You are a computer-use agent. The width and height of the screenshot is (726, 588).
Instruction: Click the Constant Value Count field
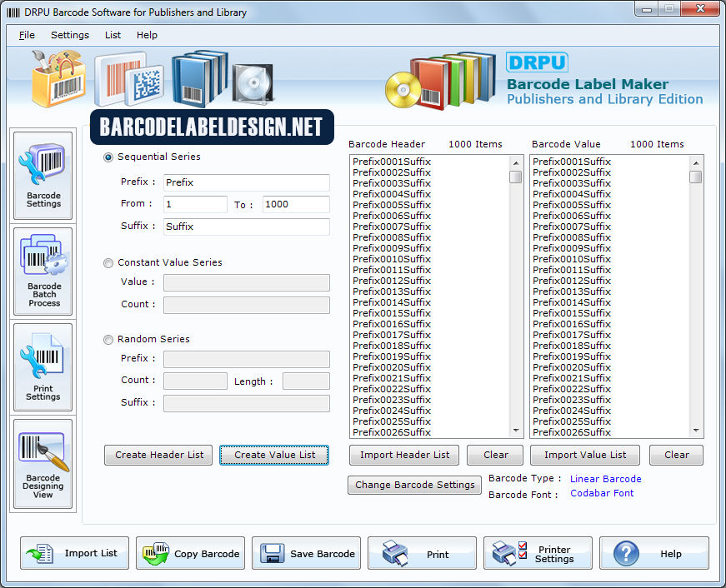(247, 305)
